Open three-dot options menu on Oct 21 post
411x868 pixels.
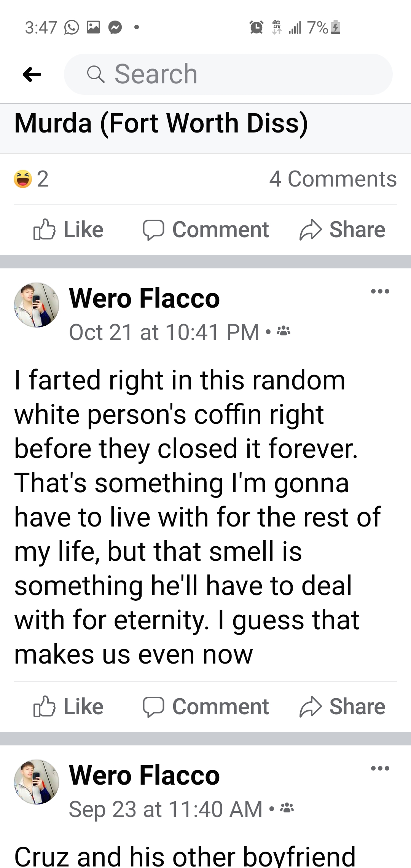click(380, 292)
